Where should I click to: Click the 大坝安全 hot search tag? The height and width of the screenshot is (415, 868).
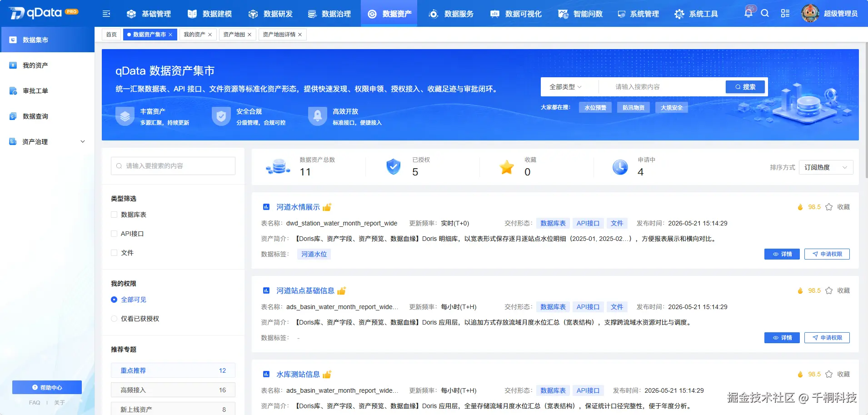672,108
